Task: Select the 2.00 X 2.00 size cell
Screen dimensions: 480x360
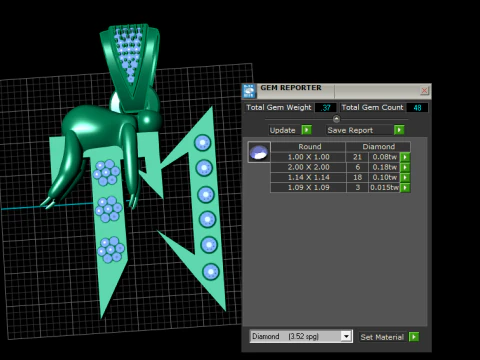Action: click(308, 167)
